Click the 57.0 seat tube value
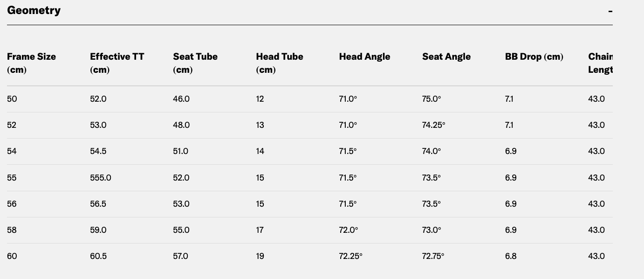Screen dimensions: 644x279 180,256
